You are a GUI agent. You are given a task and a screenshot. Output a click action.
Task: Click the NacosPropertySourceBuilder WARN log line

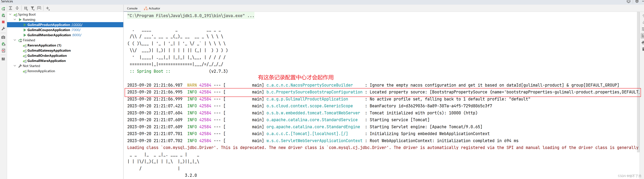click(x=373, y=85)
